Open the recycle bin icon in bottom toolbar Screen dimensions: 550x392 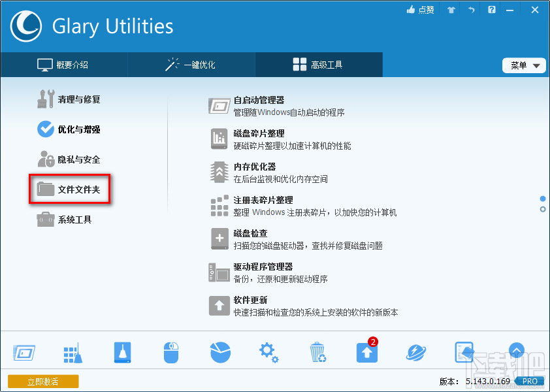(317, 351)
